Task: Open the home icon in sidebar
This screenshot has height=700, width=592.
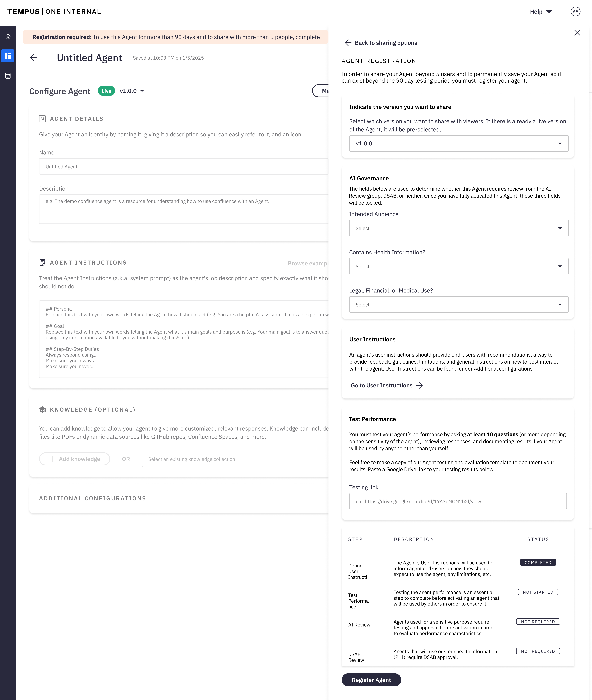Action: [x=8, y=36]
